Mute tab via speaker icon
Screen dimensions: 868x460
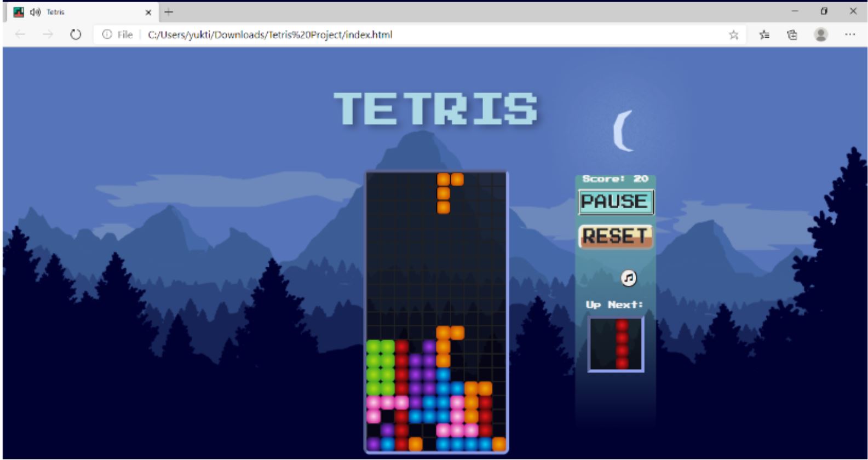coord(36,12)
